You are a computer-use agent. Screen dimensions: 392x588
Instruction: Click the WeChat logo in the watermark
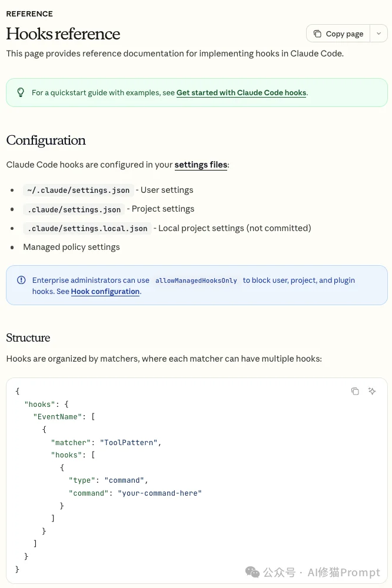click(252, 572)
